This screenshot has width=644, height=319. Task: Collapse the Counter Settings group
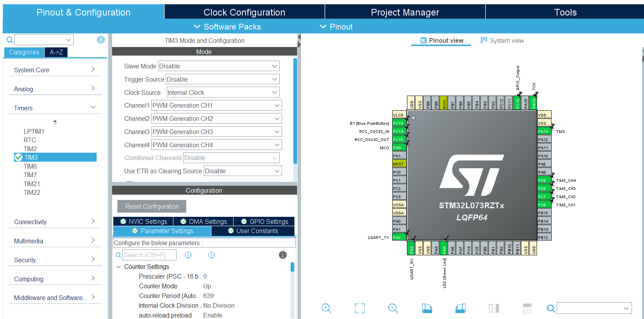pos(118,267)
